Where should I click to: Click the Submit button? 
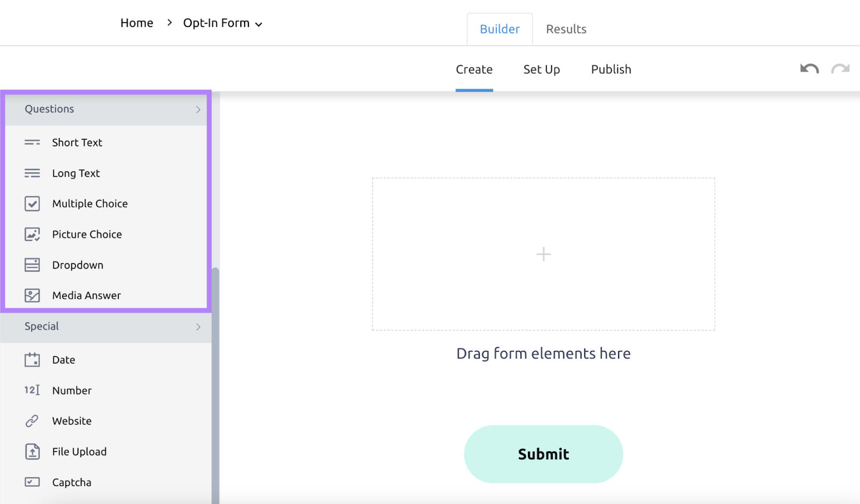543,453
